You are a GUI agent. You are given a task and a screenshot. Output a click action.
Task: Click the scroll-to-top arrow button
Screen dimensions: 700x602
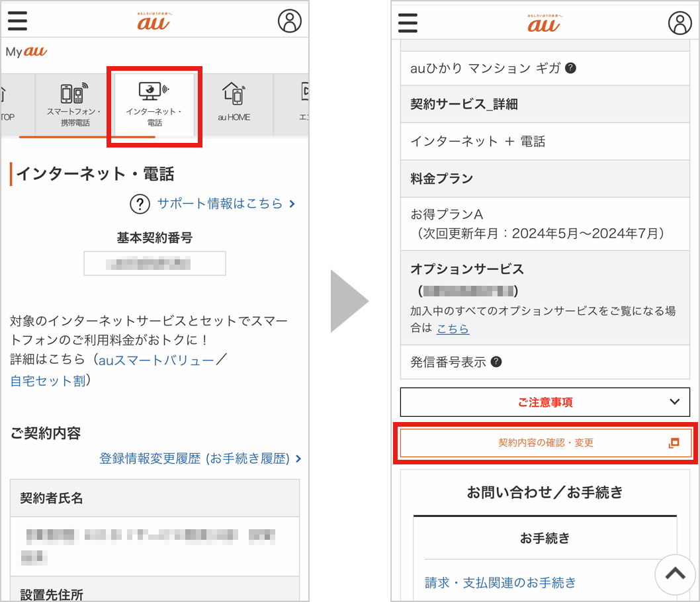click(x=675, y=574)
